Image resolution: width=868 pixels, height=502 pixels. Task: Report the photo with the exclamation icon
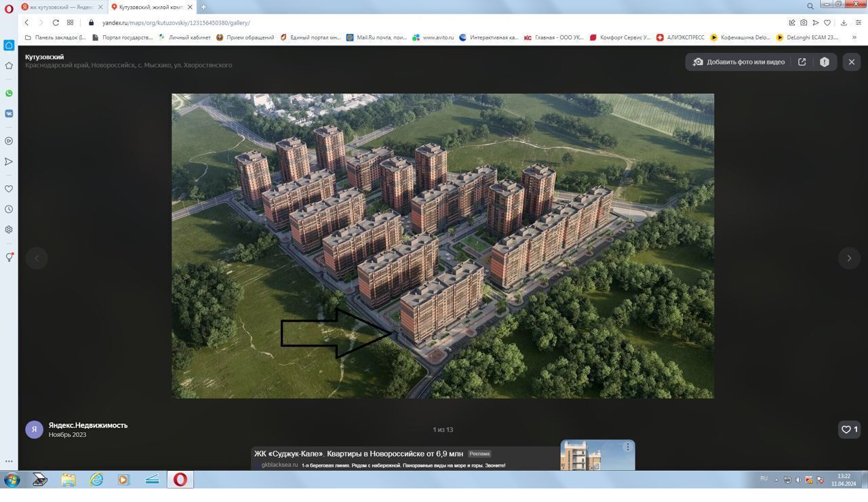click(x=825, y=62)
